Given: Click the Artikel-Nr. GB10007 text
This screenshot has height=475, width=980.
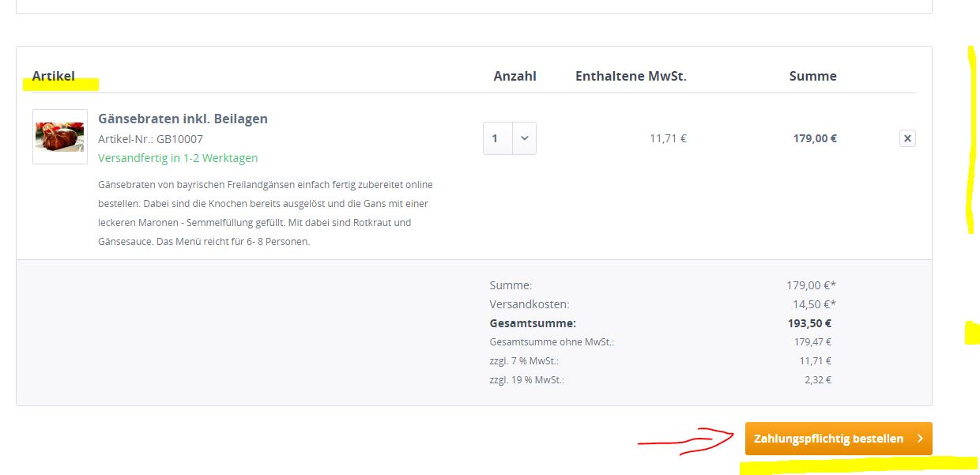Looking at the screenshot, I should pos(150,139).
